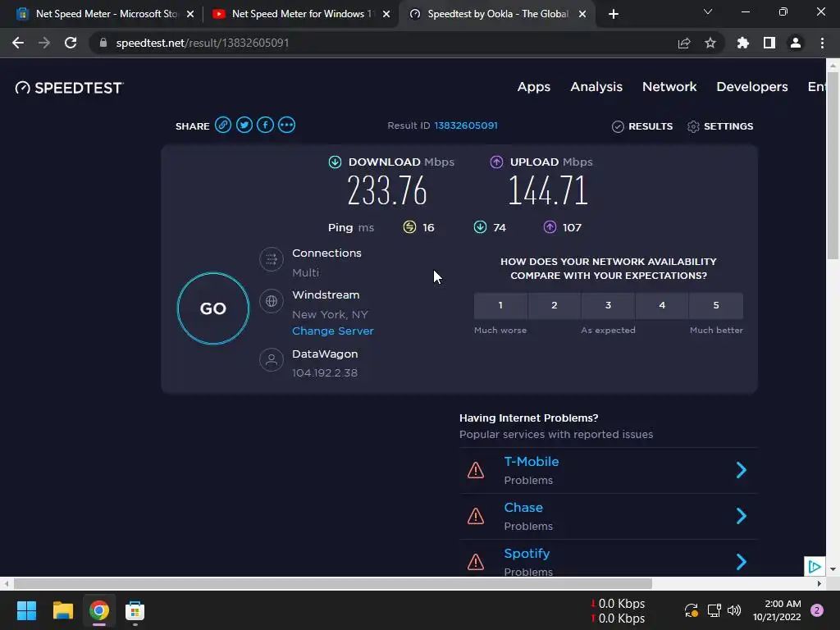Click the Connections icon
This screenshot has height=630, width=840.
[x=272, y=259]
